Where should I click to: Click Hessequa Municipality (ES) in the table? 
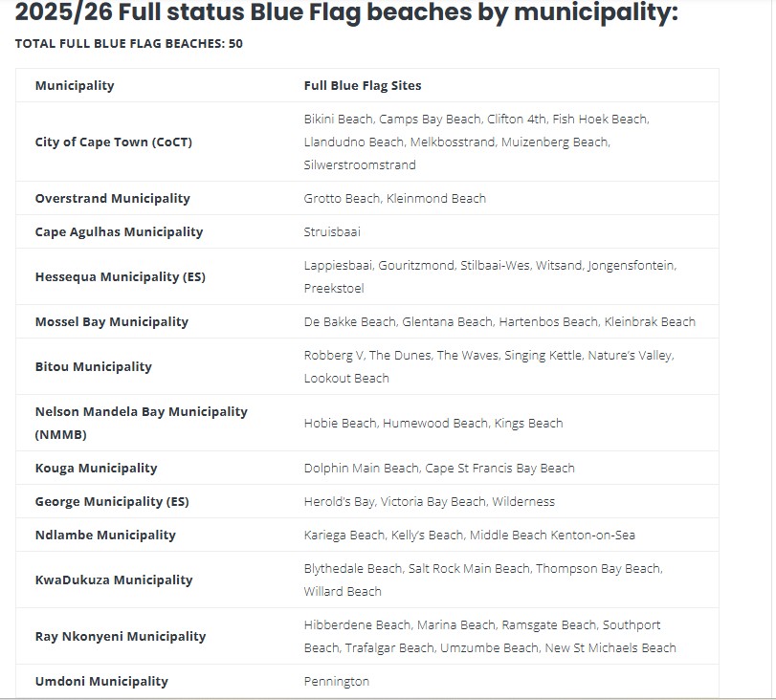[121, 277]
